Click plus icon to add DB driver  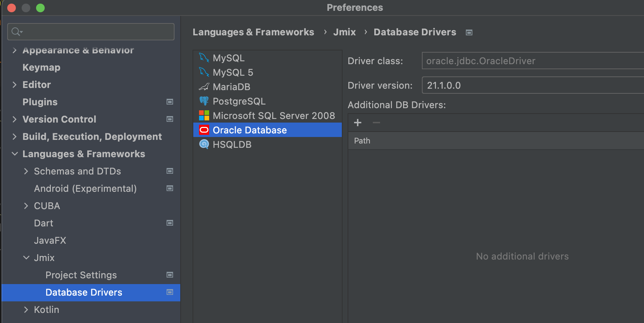point(358,123)
